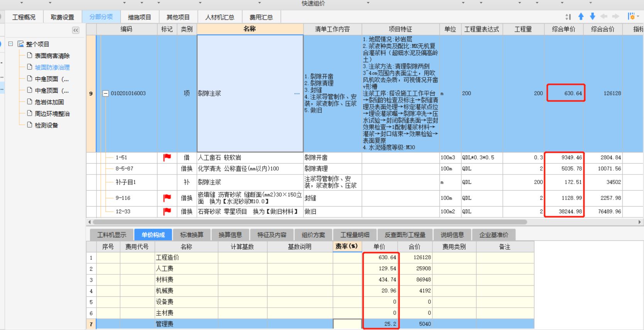
Task: Open 反查图形工程量 bottom tab
Action: coord(405,235)
